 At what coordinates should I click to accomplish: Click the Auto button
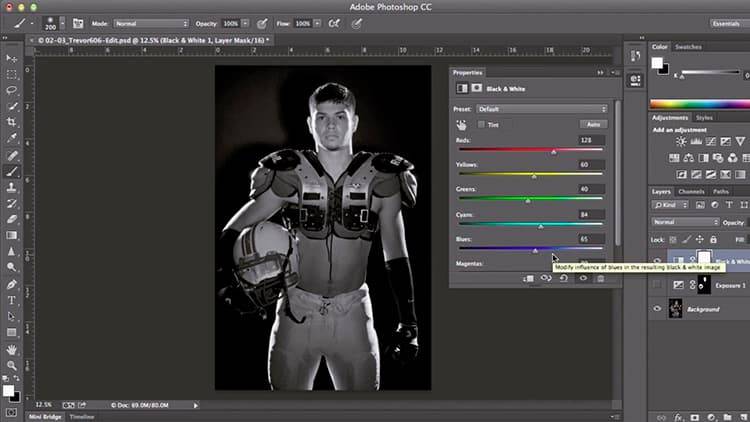click(593, 124)
